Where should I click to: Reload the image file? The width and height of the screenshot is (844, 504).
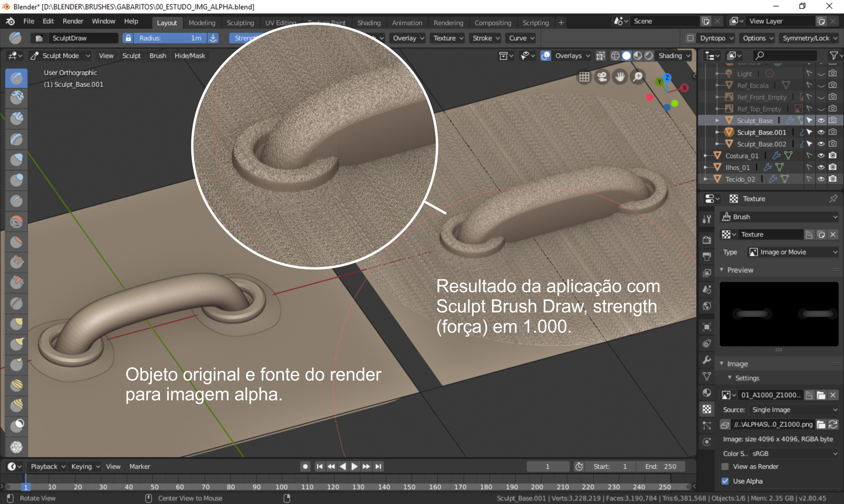[833, 424]
